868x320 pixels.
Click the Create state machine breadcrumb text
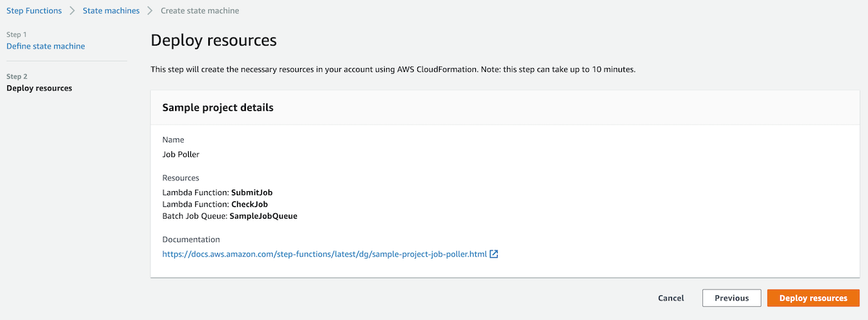198,11
